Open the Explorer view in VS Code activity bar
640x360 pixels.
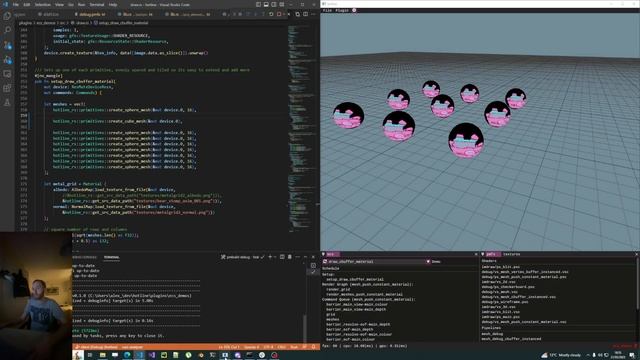point(7,16)
